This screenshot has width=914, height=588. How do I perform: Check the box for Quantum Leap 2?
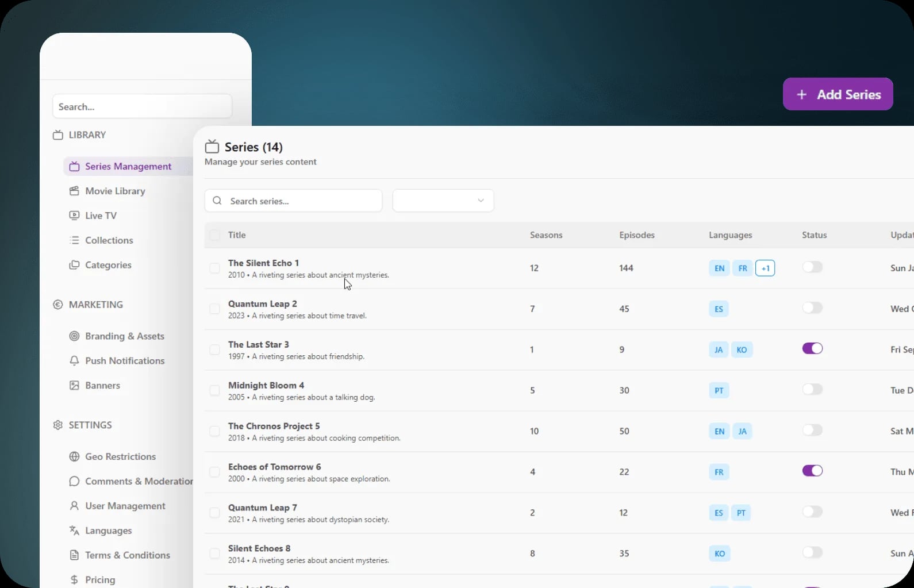click(x=214, y=309)
